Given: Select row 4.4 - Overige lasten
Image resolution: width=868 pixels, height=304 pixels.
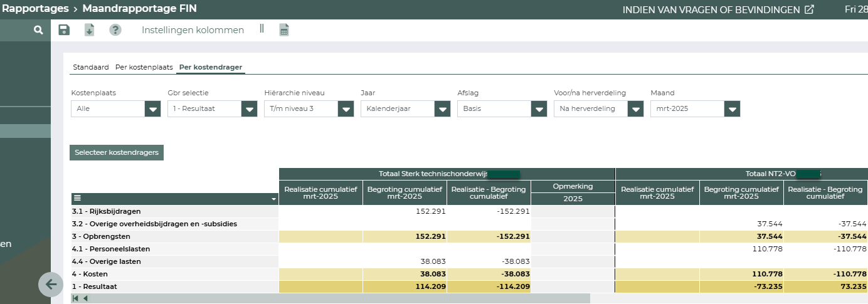Looking at the screenshot, I should point(175,261).
